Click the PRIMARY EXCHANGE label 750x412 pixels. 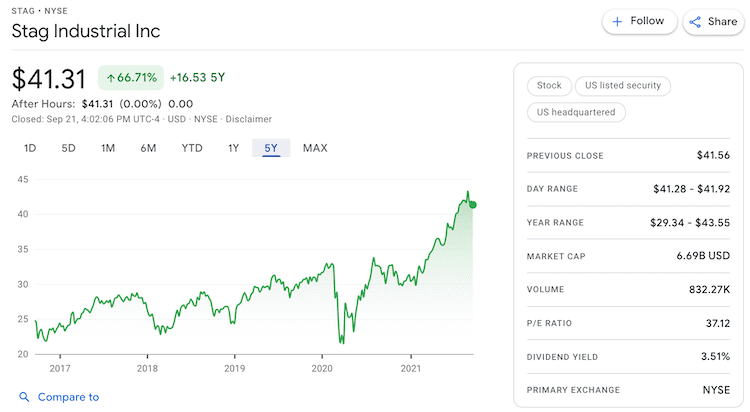pyautogui.click(x=573, y=390)
